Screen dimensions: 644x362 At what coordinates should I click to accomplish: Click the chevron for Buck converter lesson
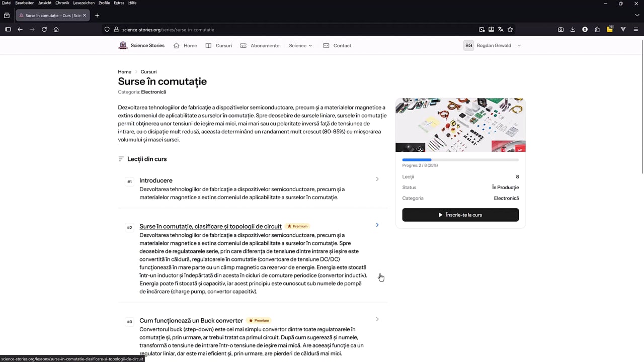[x=377, y=319]
